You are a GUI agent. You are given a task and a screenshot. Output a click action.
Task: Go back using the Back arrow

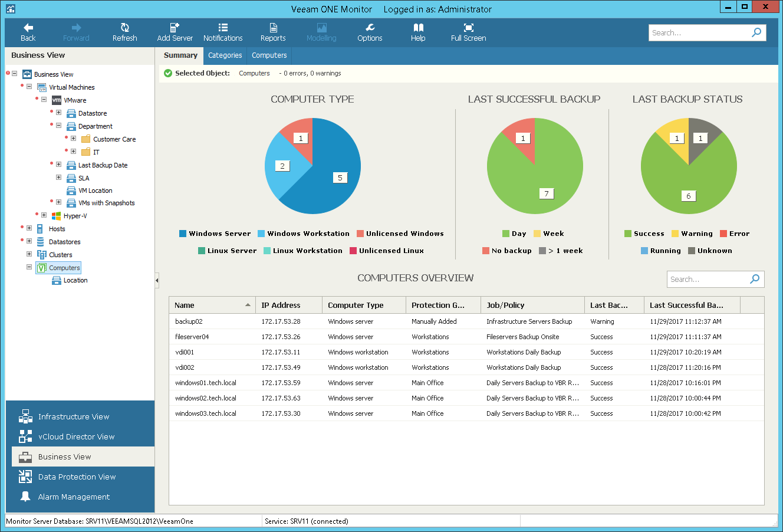click(x=28, y=32)
